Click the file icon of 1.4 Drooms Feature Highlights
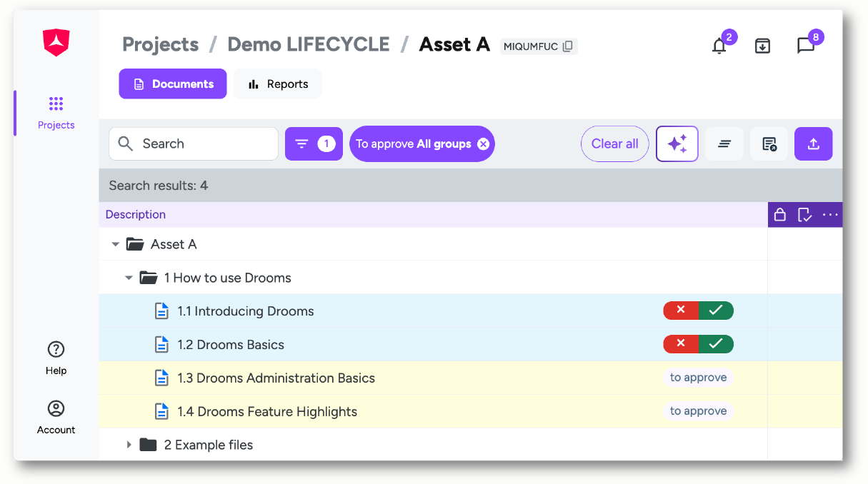Screen dimensions: 868x484 coord(162,411)
